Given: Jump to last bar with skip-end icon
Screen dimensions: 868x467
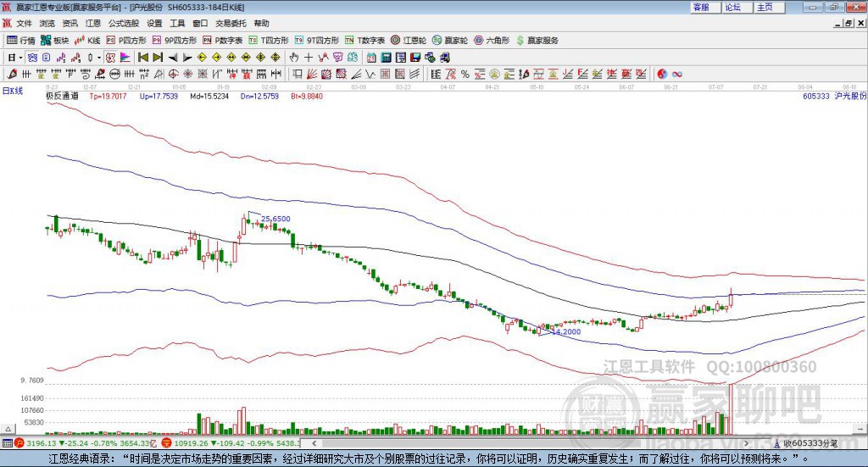Looking at the screenshot, I should pyautogui.click(x=158, y=58).
